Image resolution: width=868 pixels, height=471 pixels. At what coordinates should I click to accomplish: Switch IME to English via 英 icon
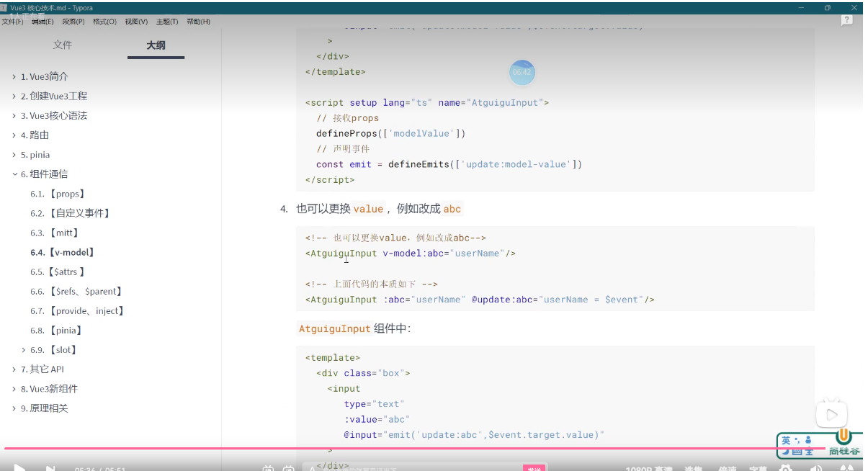click(786, 440)
